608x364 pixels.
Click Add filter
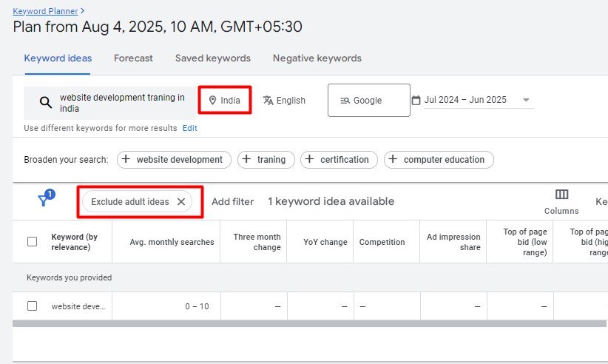pos(233,201)
